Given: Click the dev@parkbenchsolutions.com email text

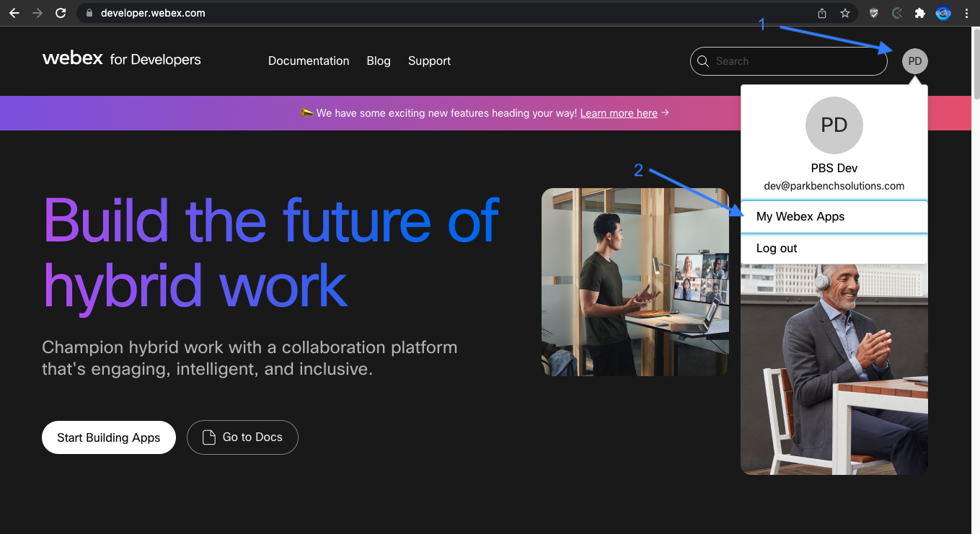Looking at the screenshot, I should [834, 186].
